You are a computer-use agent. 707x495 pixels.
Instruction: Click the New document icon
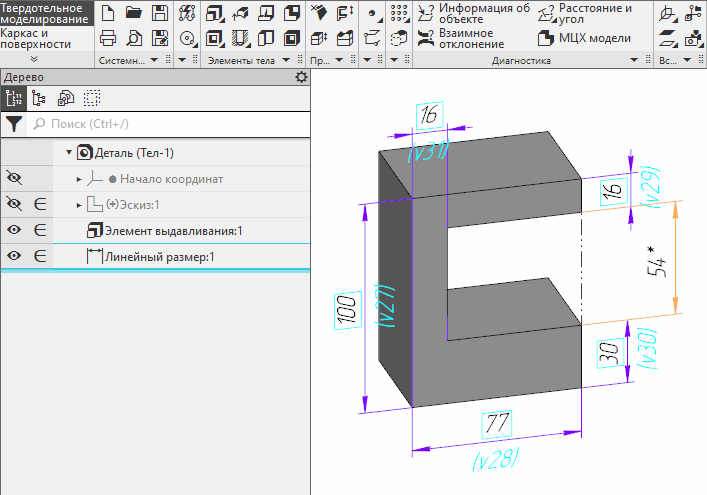pos(108,13)
